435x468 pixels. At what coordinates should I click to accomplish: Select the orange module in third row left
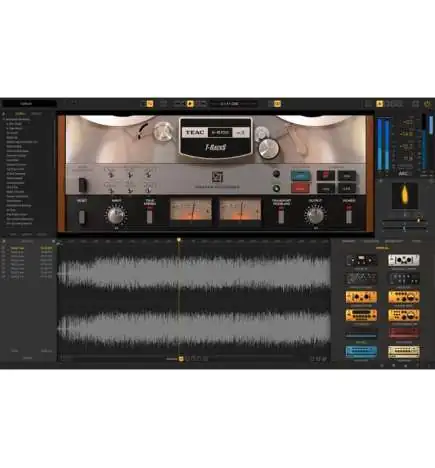361,297
